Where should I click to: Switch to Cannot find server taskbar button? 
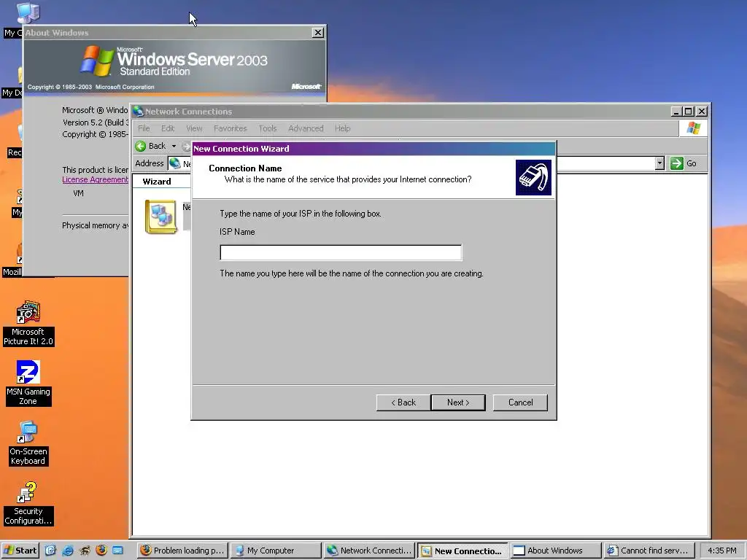click(649, 551)
